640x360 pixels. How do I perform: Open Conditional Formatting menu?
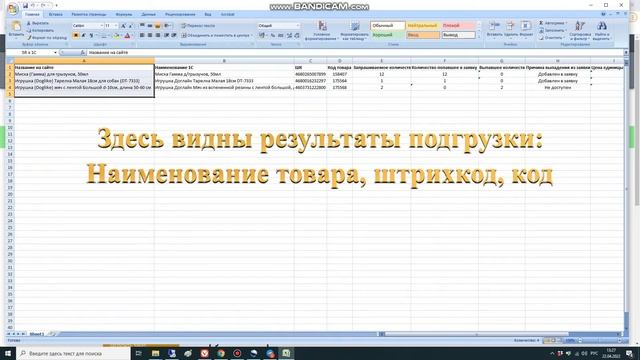click(x=322, y=31)
